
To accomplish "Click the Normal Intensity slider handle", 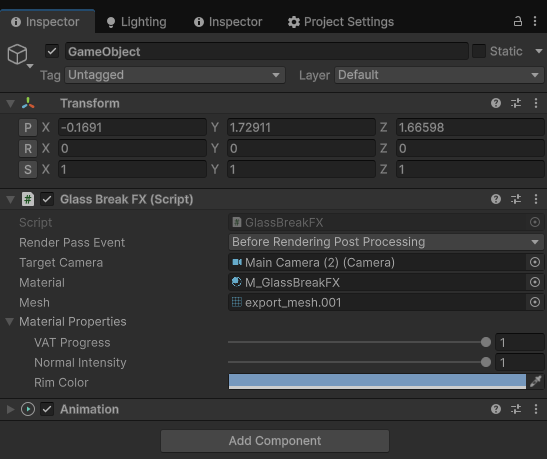I will [x=486, y=362].
